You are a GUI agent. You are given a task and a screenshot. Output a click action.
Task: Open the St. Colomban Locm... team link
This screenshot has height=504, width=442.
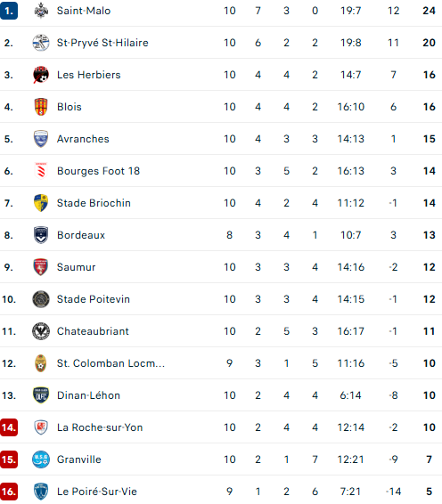click(x=110, y=363)
